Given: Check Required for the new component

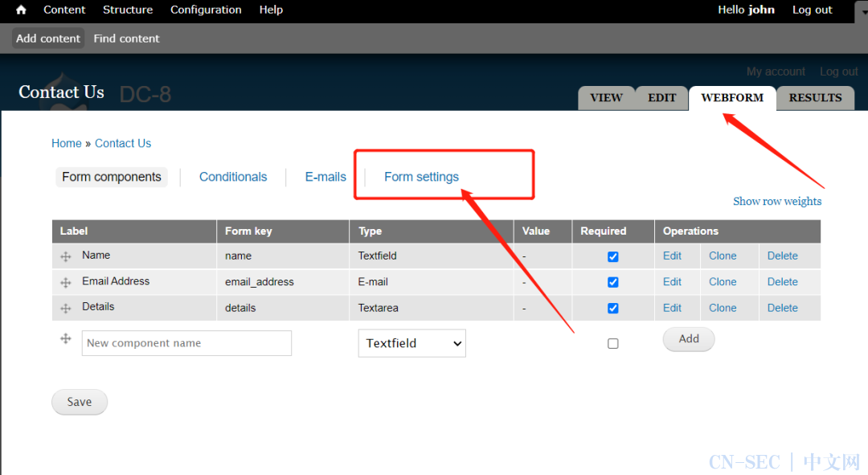Looking at the screenshot, I should (612, 344).
